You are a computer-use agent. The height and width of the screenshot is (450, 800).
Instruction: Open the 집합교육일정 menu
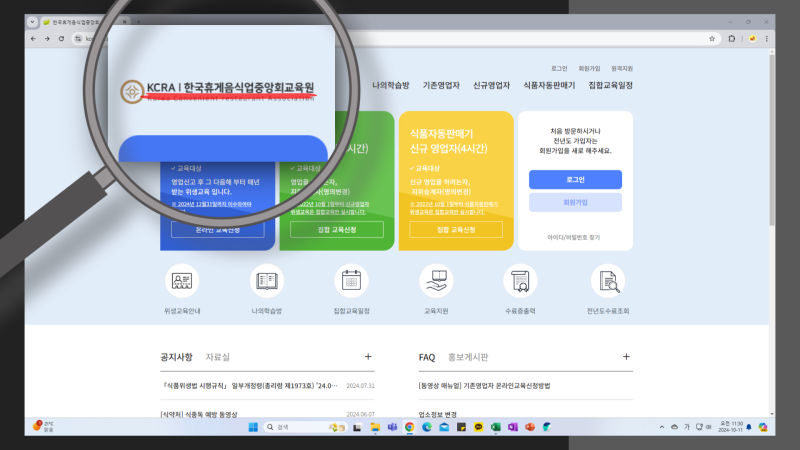[611, 85]
